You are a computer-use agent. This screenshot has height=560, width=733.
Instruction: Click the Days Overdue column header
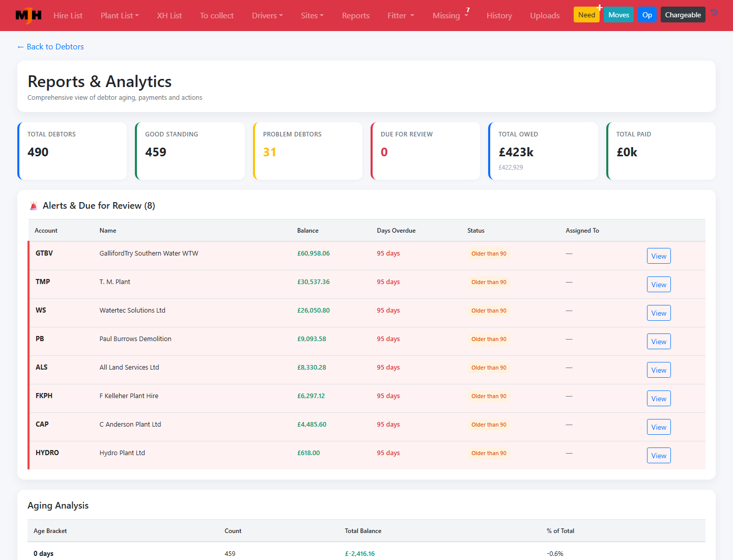(396, 231)
